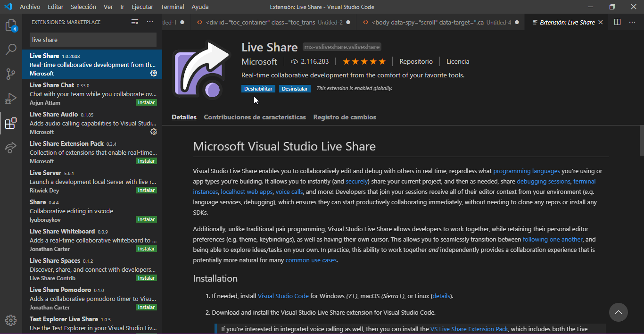The height and width of the screenshot is (334, 644).
Task: Select Live Share Audio in the extension list
Action: point(92,123)
